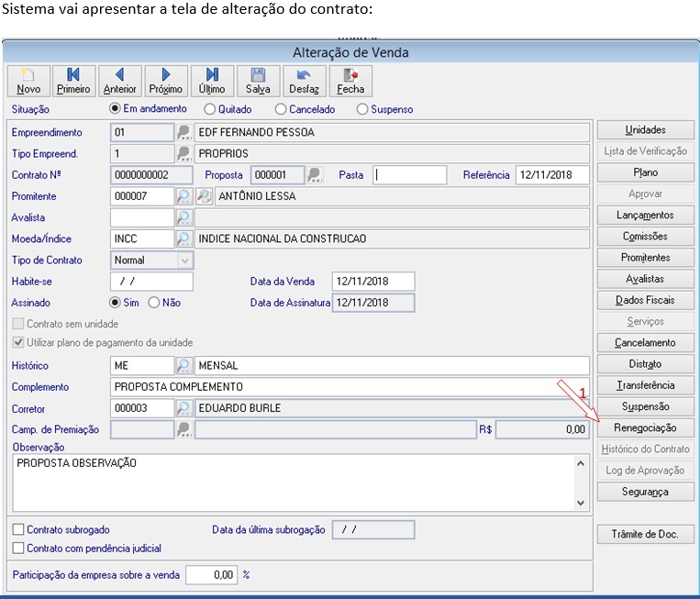Image resolution: width=700 pixels, height=599 pixels.
Task: Click the Promitente code field 000007
Action: coord(142,196)
